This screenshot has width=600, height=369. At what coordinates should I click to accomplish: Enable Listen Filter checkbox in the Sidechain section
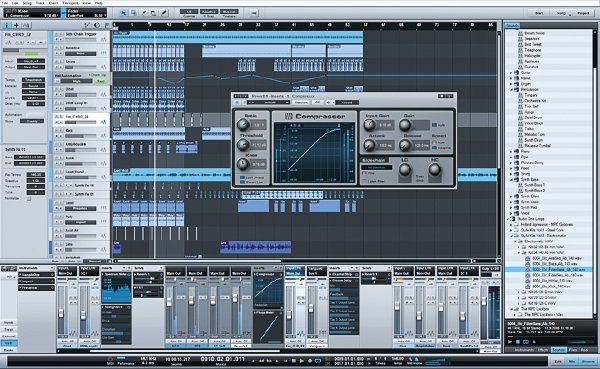click(x=364, y=181)
